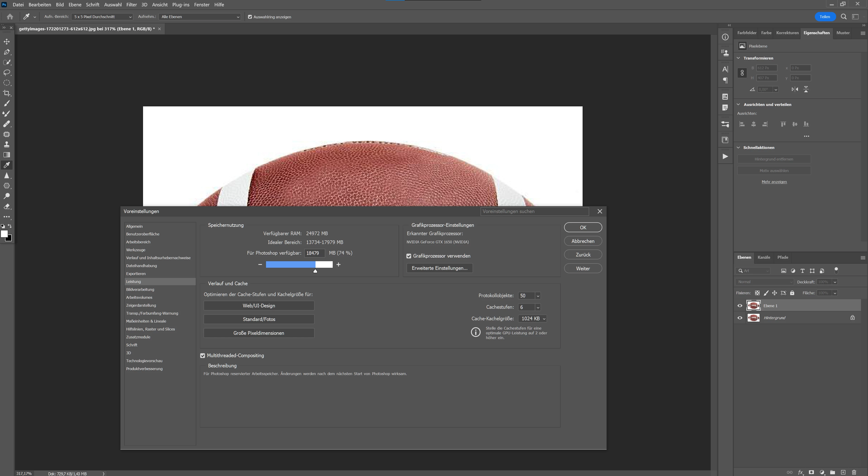Uncheck Multithreaded-Compositing
Image resolution: width=868 pixels, height=476 pixels.
point(203,356)
